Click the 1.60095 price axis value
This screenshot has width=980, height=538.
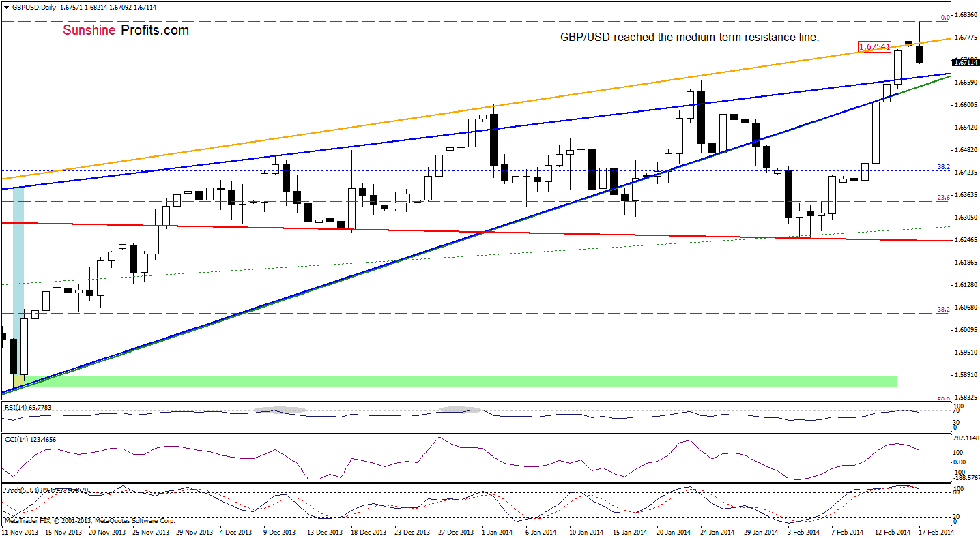pyautogui.click(x=967, y=329)
